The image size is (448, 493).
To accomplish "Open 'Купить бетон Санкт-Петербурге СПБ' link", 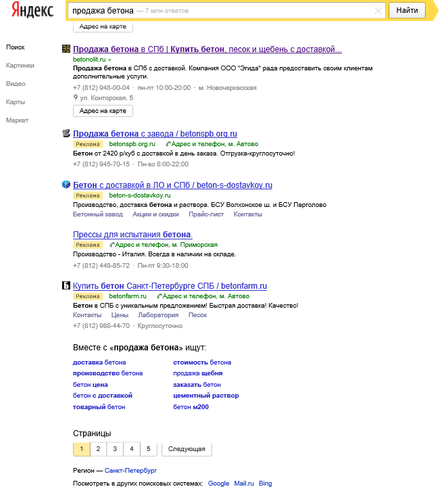I will pyautogui.click(x=170, y=286).
